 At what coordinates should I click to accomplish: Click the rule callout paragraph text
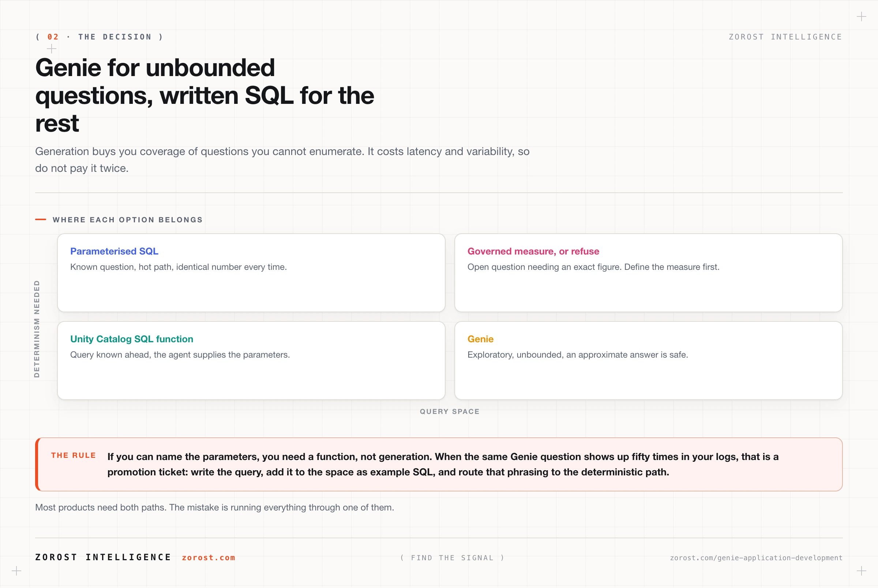click(443, 464)
